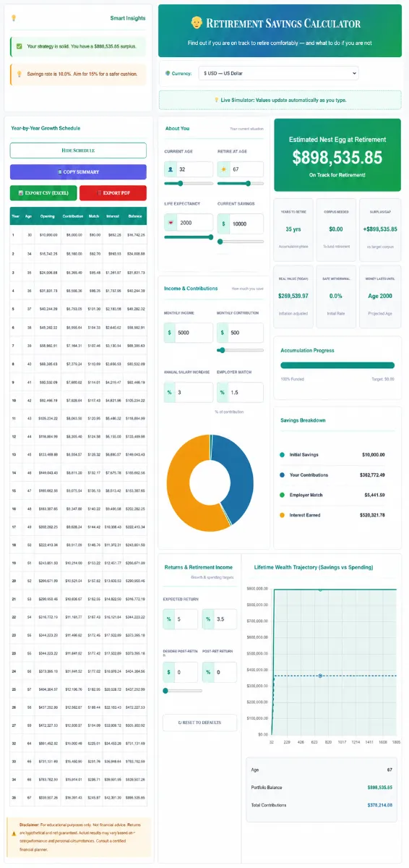Click the lightbulb icon beside Smart Insights
This screenshot has height=868, width=409.
(14, 17)
